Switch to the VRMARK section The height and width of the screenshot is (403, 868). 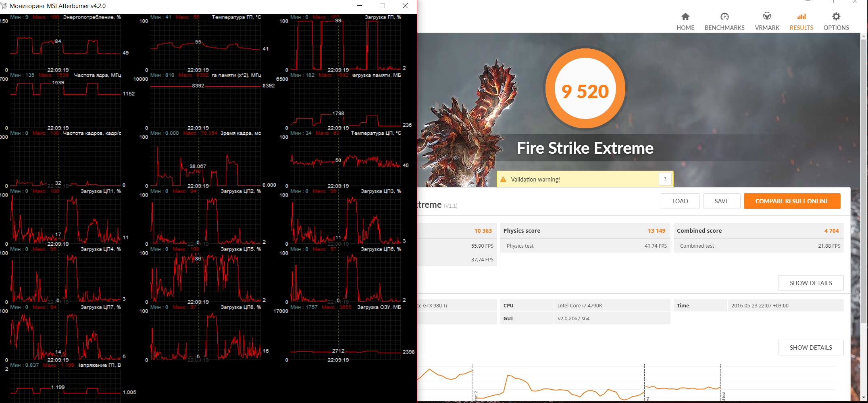coord(767,22)
